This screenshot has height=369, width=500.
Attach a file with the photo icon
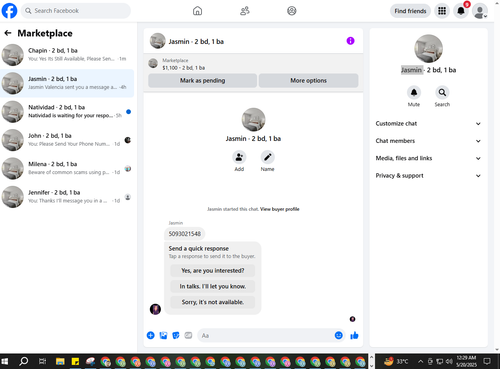163,335
